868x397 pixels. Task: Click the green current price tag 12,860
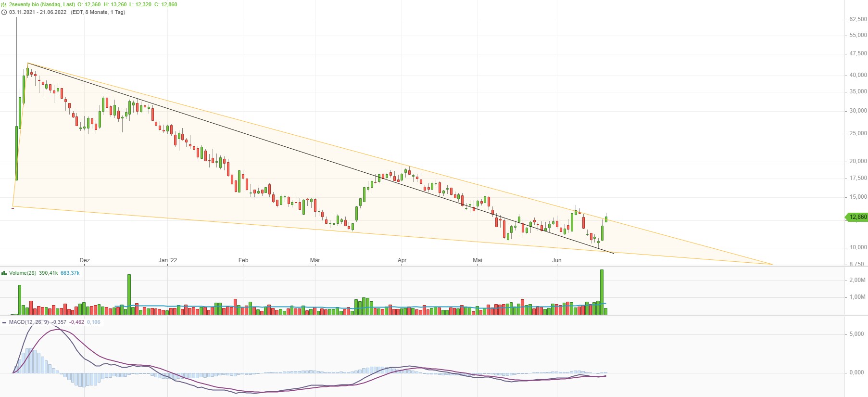click(857, 217)
